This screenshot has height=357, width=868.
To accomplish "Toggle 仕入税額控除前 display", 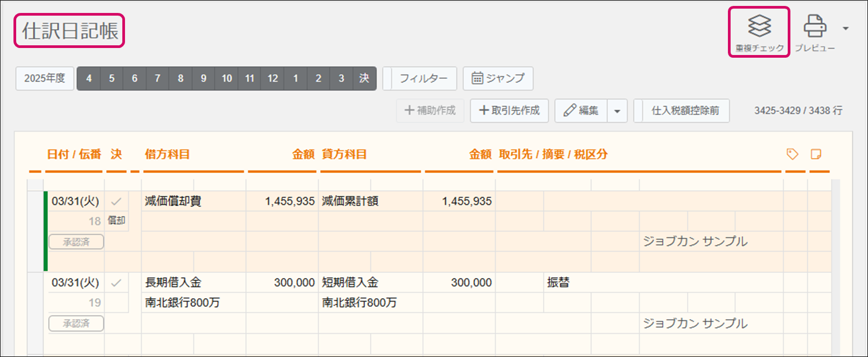I will (685, 111).
